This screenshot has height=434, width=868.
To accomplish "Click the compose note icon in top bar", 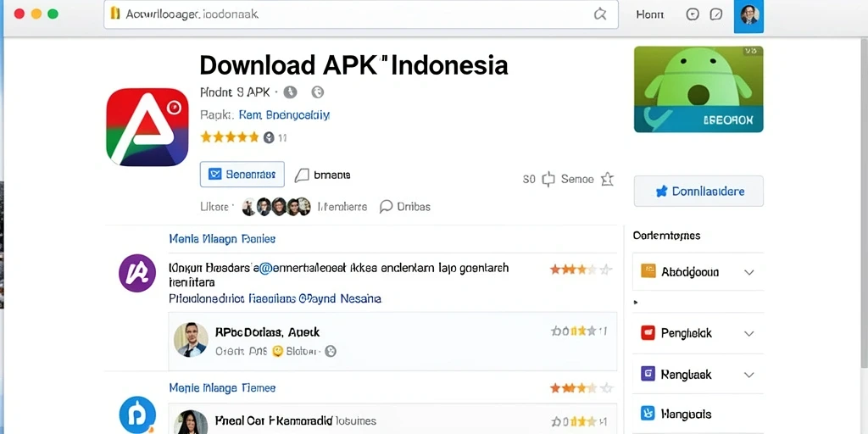I will (x=716, y=14).
